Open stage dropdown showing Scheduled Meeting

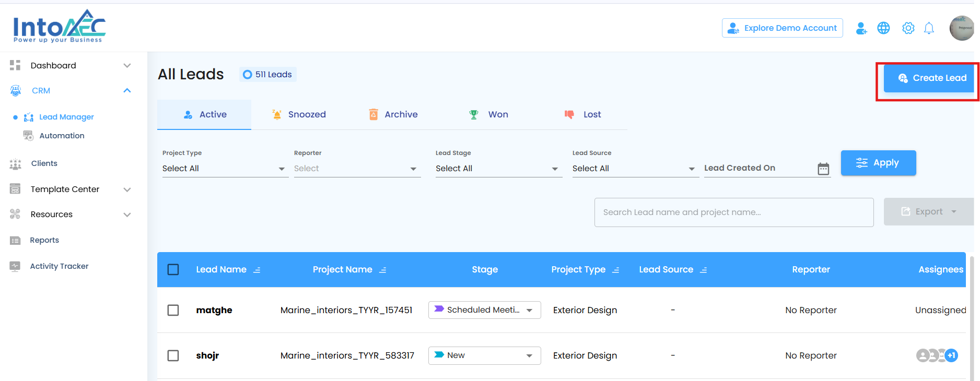click(484, 310)
